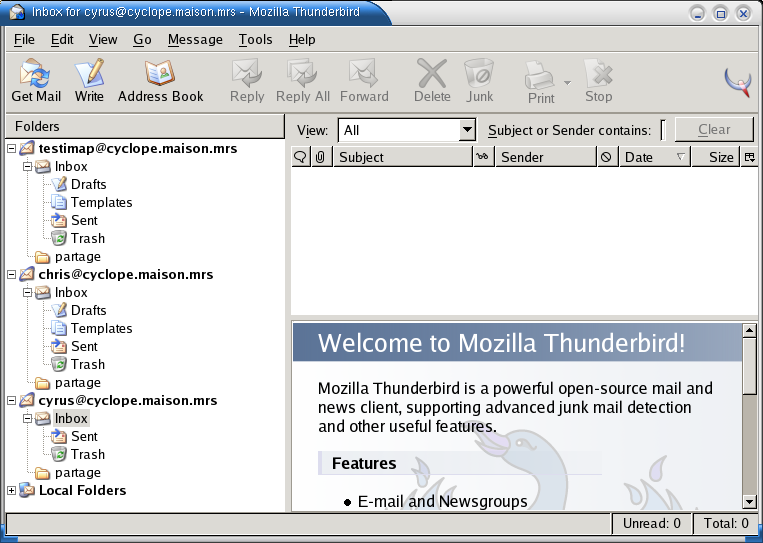Select partage folder under chris account

tap(77, 382)
